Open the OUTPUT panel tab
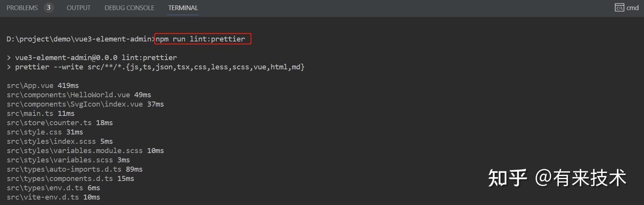This screenshot has height=205, width=644. [79, 8]
